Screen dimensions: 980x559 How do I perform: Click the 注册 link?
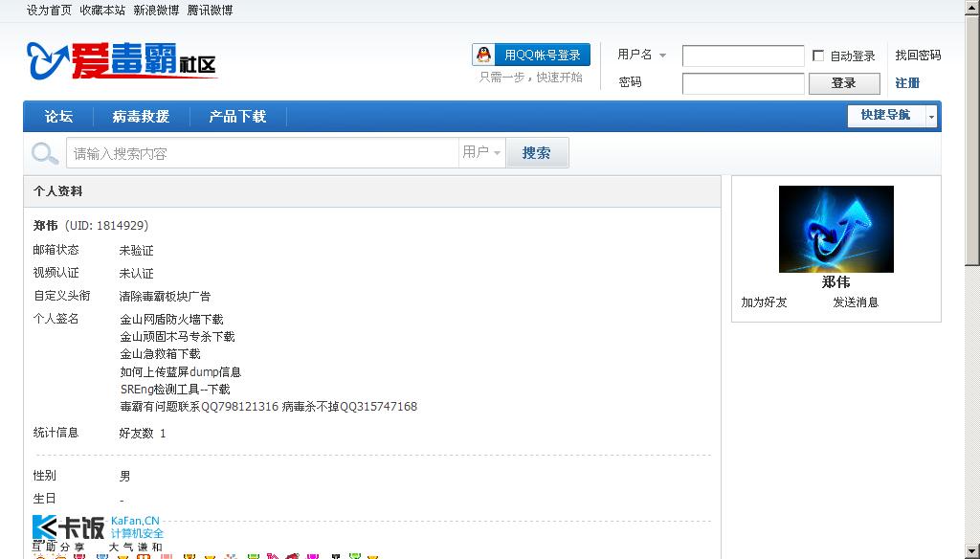pos(907,83)
